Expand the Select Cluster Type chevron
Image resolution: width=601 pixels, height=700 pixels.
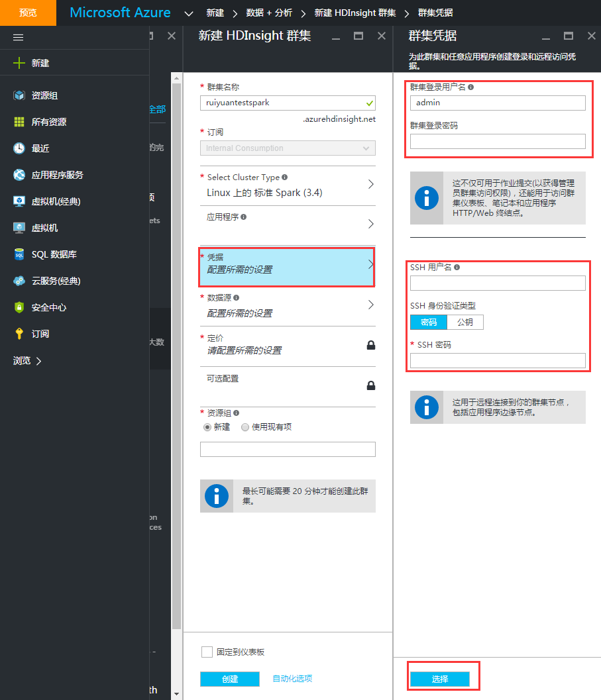click(370, 184)
